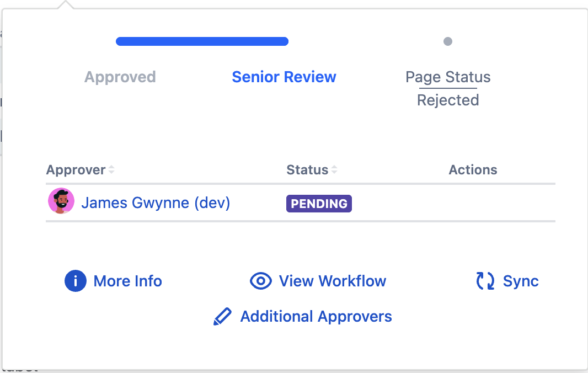Click the eye icon for View Workflow
This screenshot has height=373, width=588.
(x=261, y=281)
